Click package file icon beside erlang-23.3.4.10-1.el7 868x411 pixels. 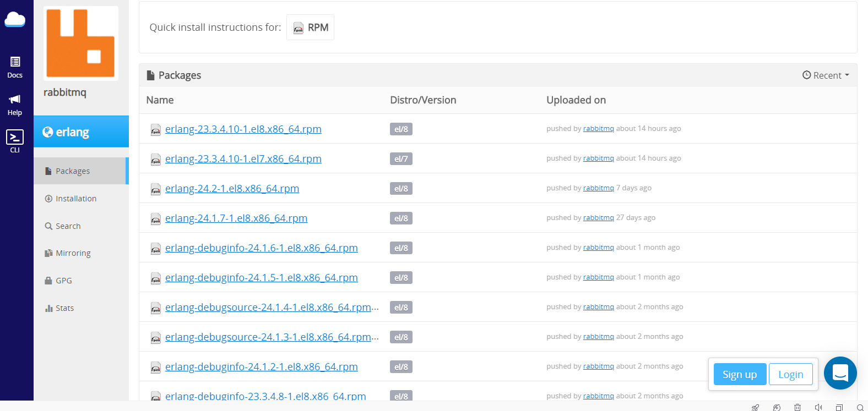coord(156,160)
